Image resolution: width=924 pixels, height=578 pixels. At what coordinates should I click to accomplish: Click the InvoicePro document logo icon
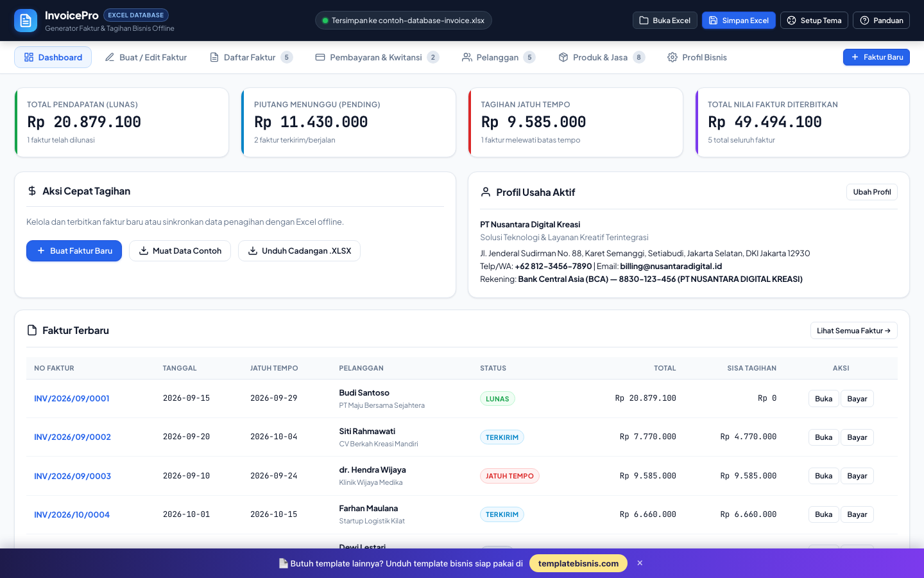click(x=26, y=21)
